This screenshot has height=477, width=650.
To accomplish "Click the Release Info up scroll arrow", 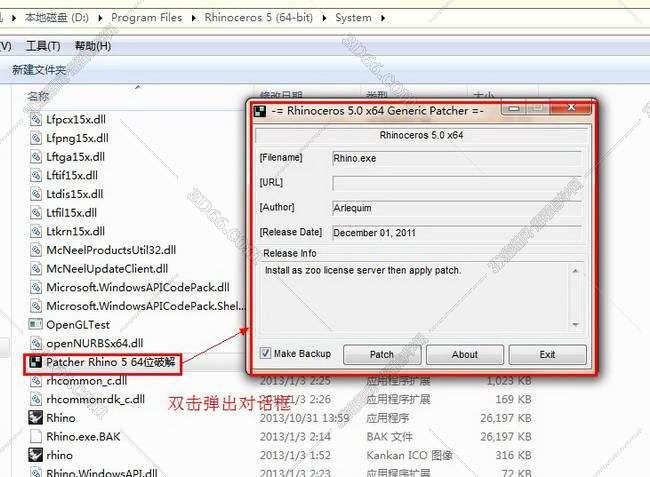I will (575, 271).
